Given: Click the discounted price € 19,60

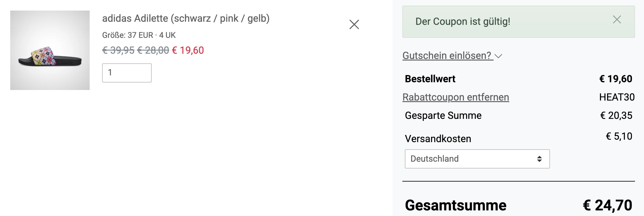Looking at the screenshot, I should (188, 50).
